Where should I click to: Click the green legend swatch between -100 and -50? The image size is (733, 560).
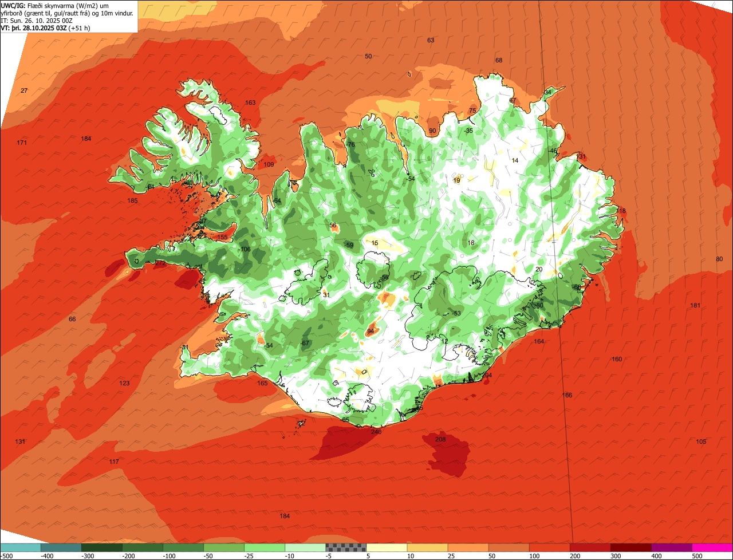coord(184,547)
